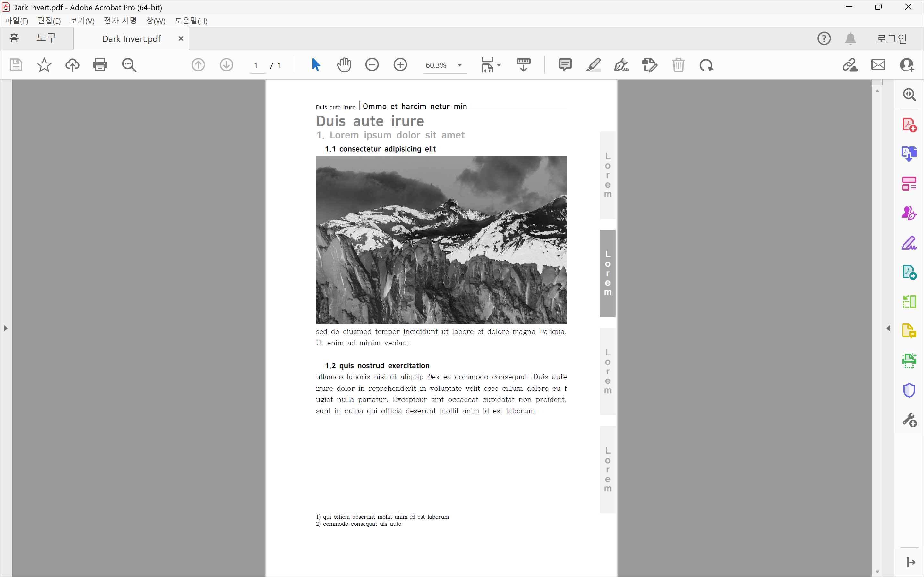Add a sticky note comment
This screenshot has width=924, height=577.
coord(565,65)
